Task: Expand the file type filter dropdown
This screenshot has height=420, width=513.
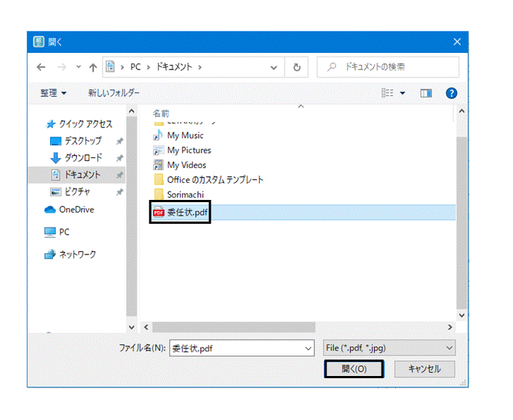Action: tap(450, 348)
